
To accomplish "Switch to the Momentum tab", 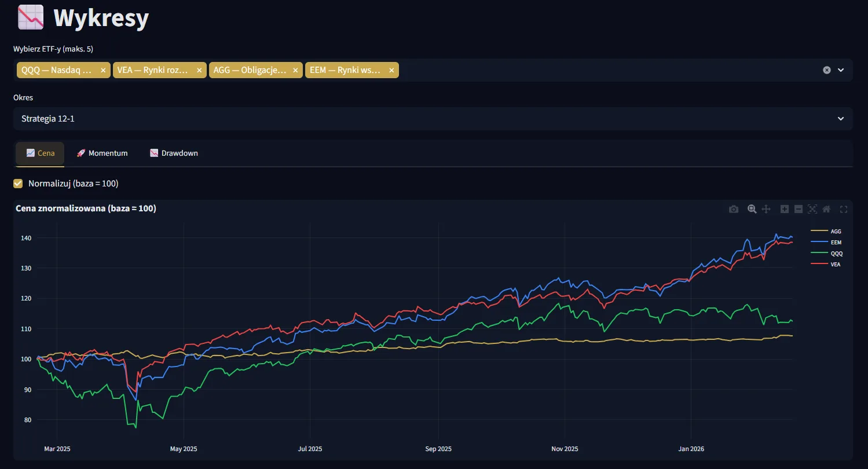I will [102, 153].
